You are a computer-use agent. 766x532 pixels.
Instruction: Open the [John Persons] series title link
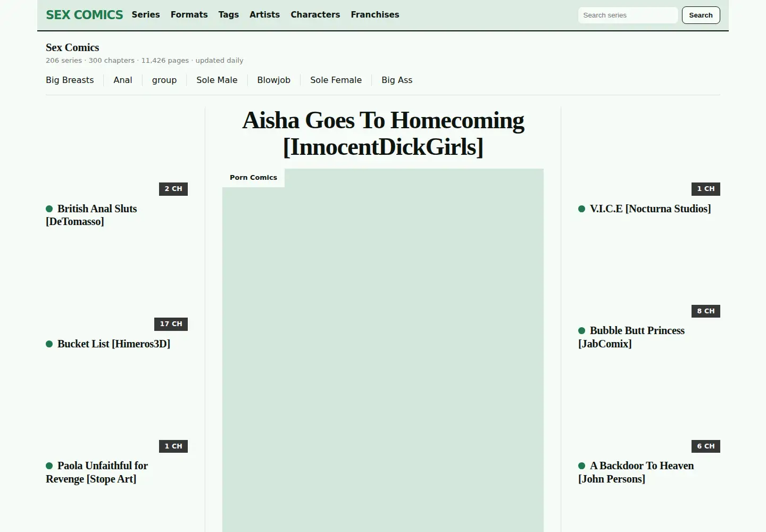pyautogui.click(x=636, y=472)
